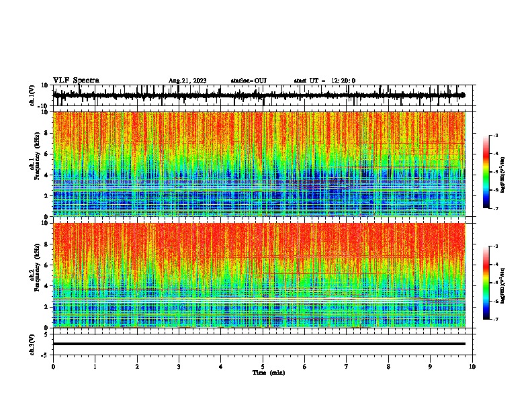Click the time axis tick label "3"
532x411 pixels.
pos(179,367)
